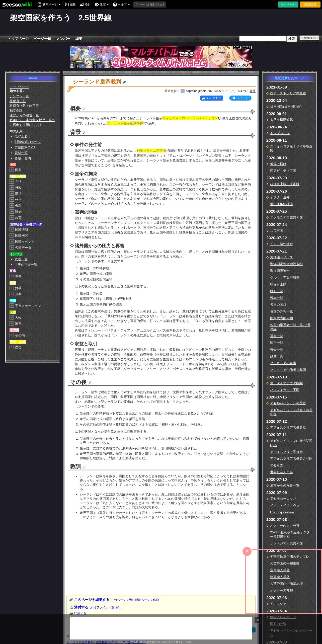The width and height of the screenshot is (322, 644).
Task: Open 太平洋機動艦隊 recent page
Action: (x=281, y=120)
